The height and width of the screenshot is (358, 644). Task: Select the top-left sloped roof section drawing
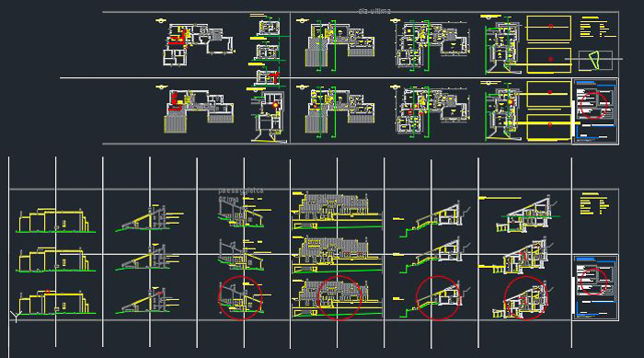tap(149, 218)
